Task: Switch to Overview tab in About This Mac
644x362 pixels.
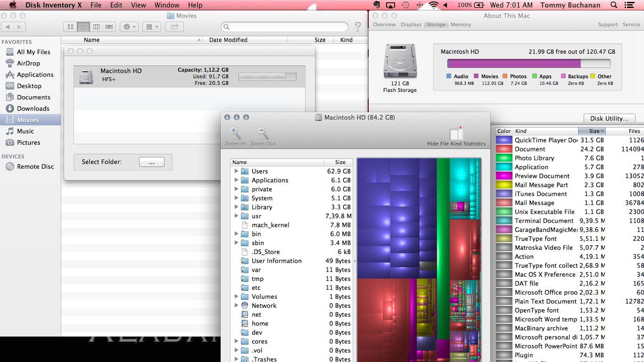Action: (384, 25)
